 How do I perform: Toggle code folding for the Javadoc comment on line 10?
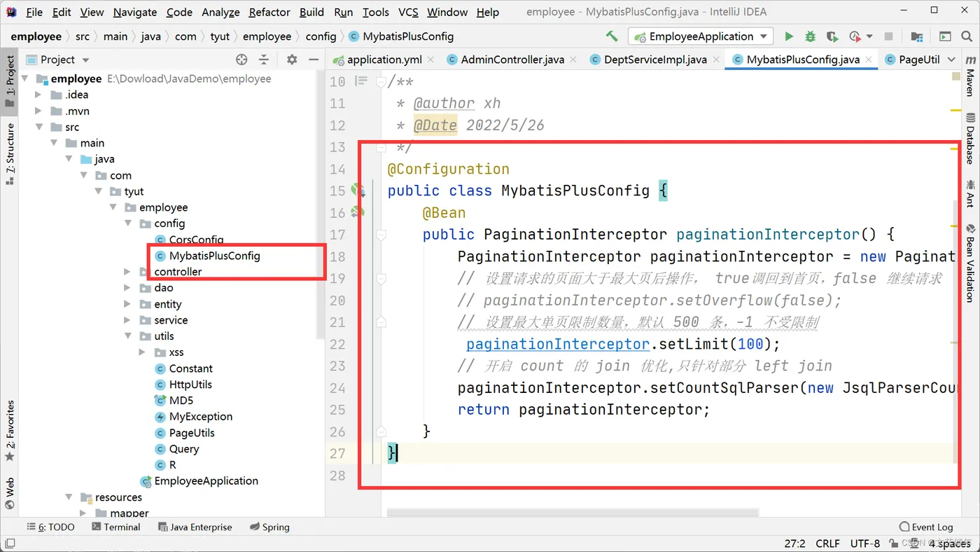381,81
